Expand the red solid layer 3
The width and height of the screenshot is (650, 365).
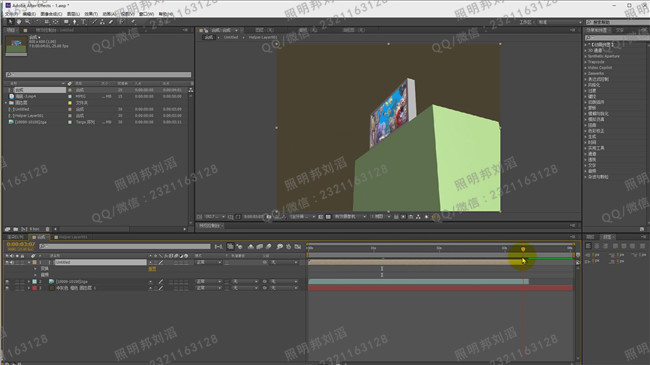click(29, 287)
